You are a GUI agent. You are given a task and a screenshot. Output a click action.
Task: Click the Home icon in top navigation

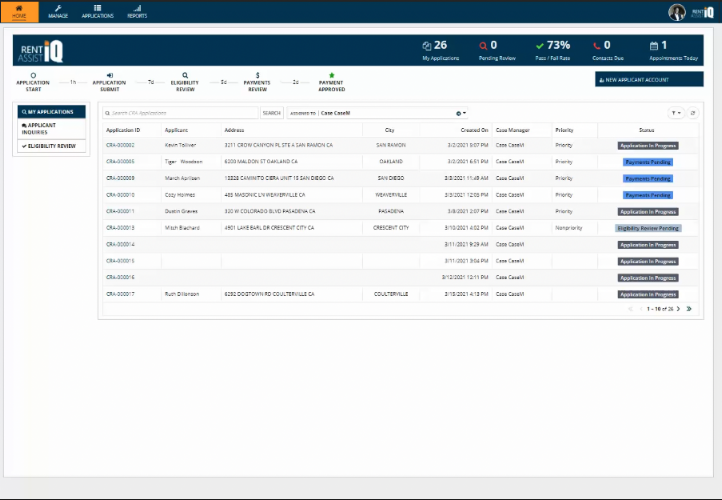pyautogui.click(x=19, y=11)
